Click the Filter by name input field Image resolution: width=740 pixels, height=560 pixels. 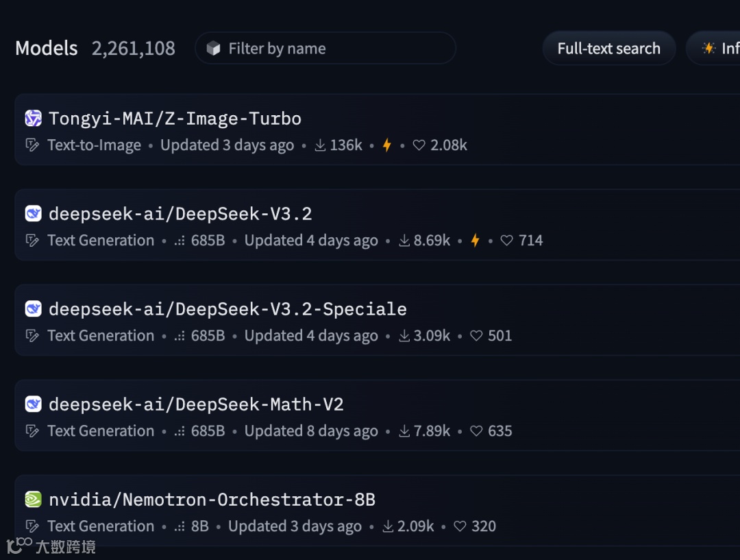click(336, 49)
